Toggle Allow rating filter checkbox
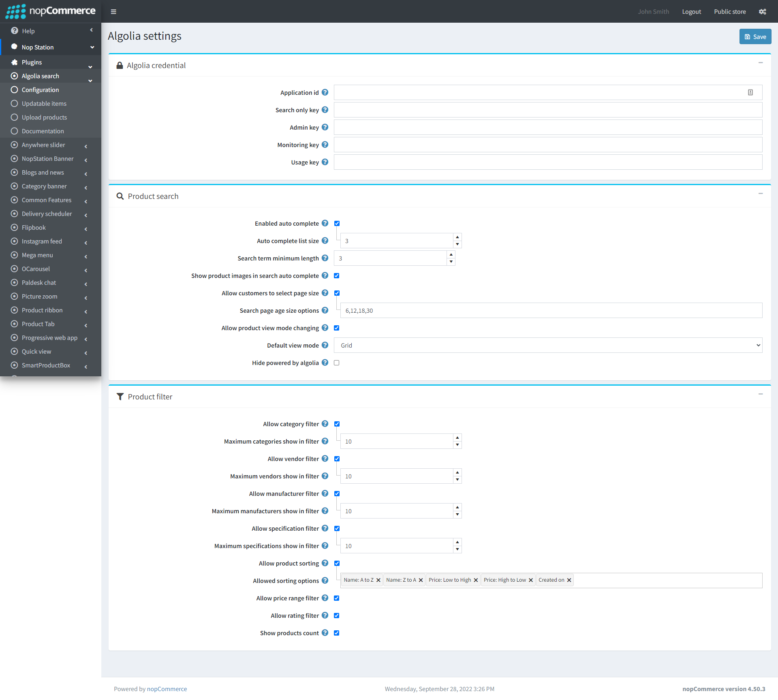Image resolution: width=778 pixels, height=700 pixels. [336, 615]
